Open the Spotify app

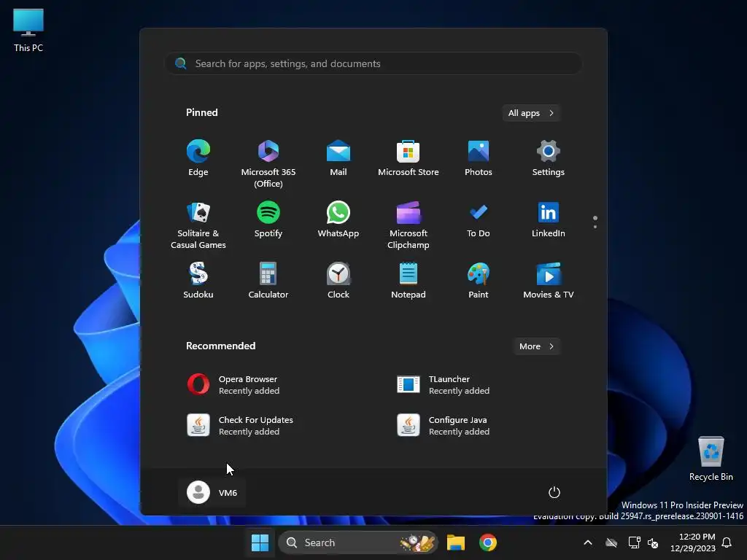268,219
